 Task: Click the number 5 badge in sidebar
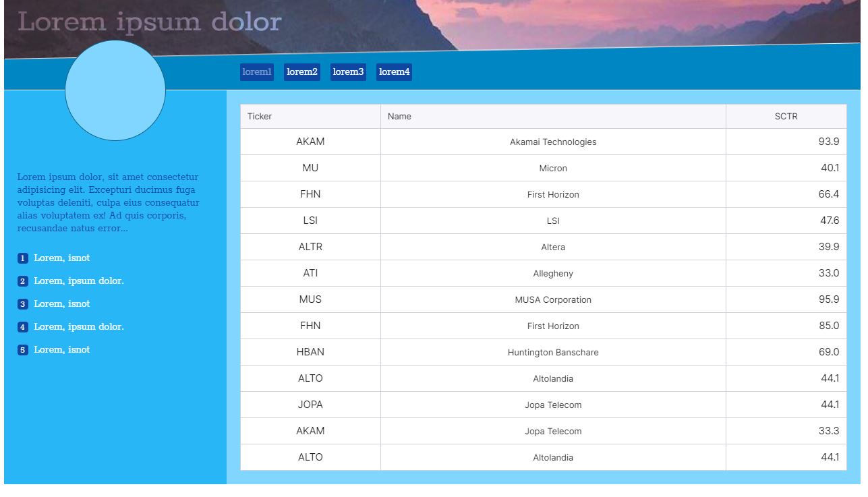(22, 350)
